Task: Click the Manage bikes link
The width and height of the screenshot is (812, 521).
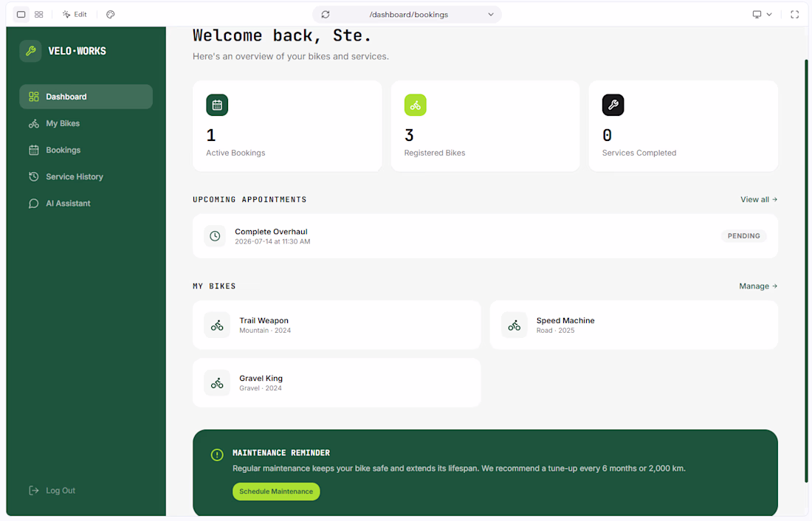Action: [x=758, y=286]
